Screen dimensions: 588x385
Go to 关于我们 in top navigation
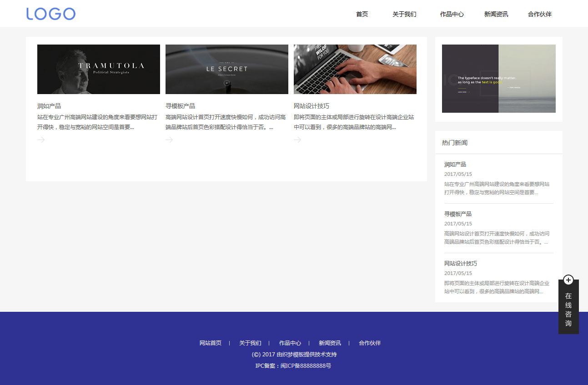pos(404,14)
